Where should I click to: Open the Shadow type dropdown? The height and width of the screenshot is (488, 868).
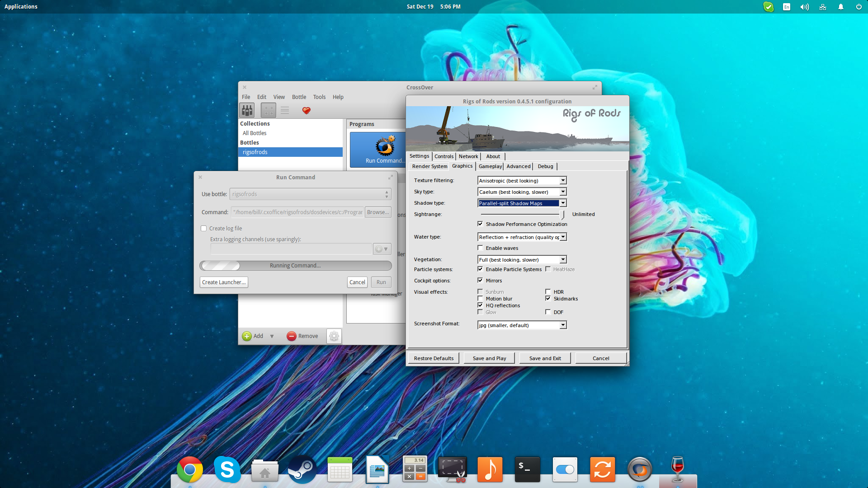pos(522,203)
